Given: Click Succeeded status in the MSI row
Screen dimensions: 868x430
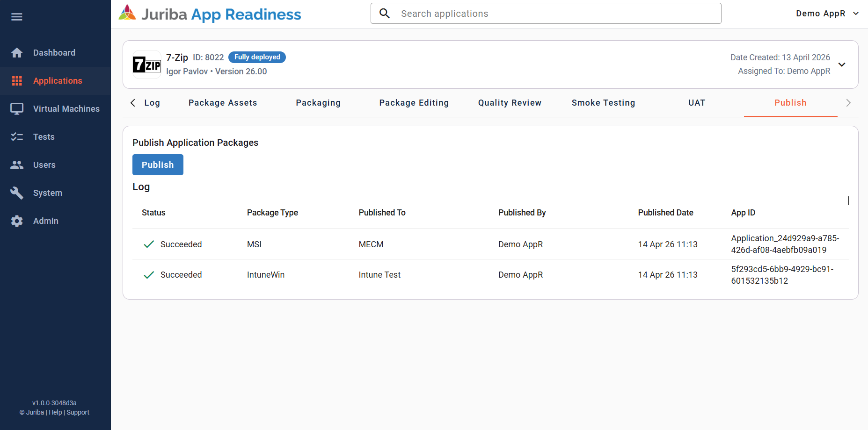Looking at the screenshot, I should click(181, 244).
